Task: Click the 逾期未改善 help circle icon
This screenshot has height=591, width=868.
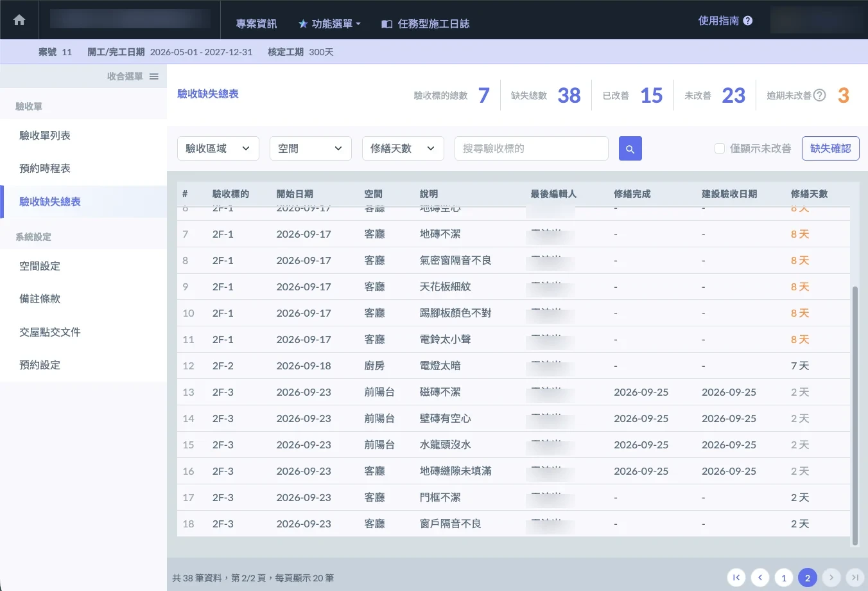Action: click(x=820, y=95)
